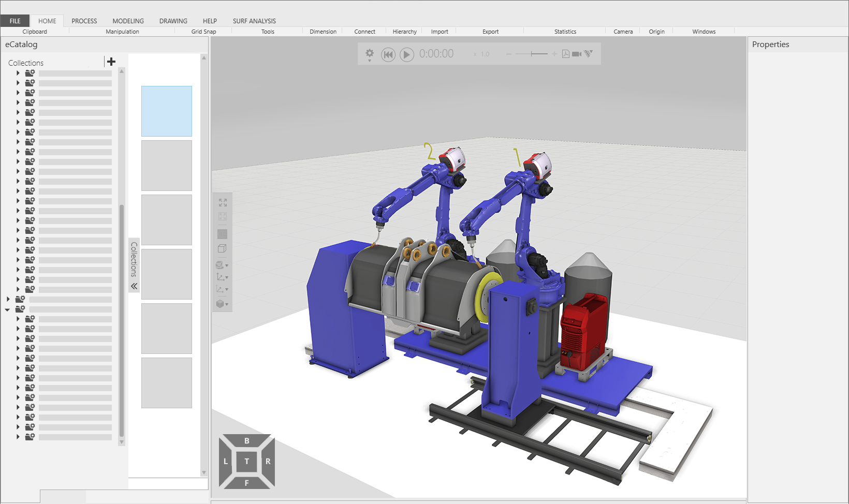
Task: Export simulation to PDF icon
Action: [566, 54]
